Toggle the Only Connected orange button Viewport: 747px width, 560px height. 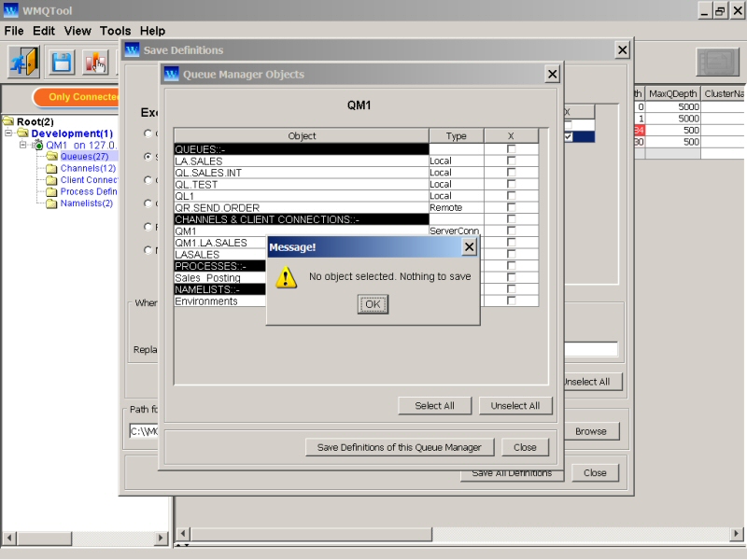point(77,97)
